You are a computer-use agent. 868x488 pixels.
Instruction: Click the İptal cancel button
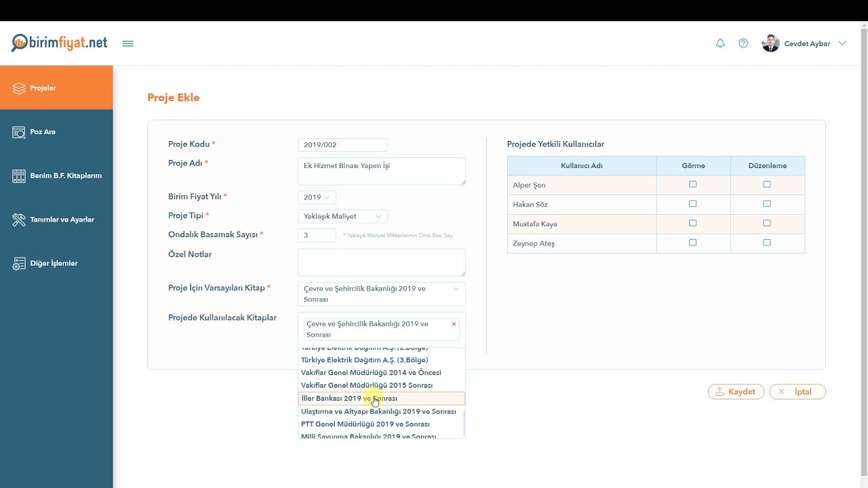[x=797, y=392]
